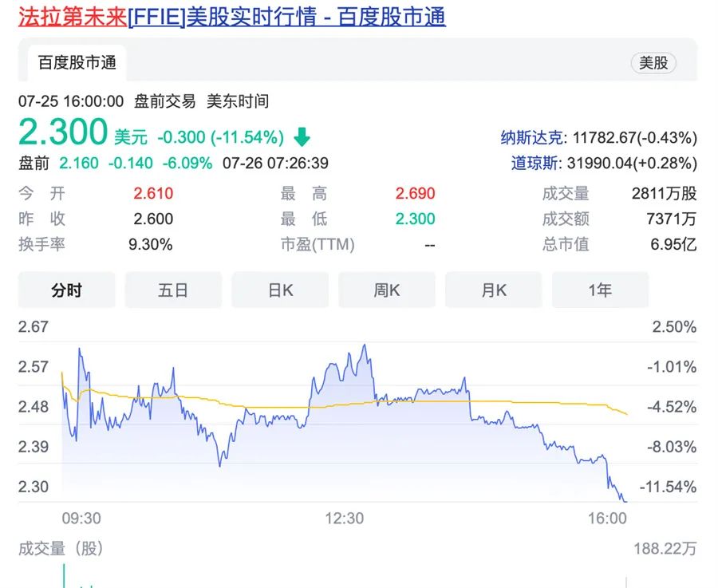Click the yellow average price line
718x588 pixels.
coord(263,406)
